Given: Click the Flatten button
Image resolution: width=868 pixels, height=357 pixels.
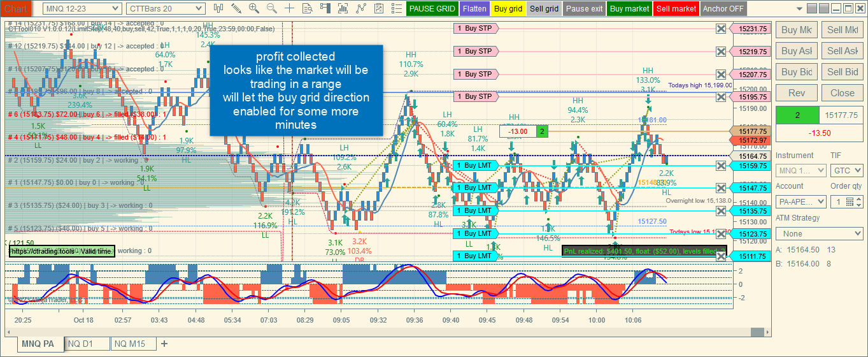Looking at the screenshot, I should (x=474, y=9).
